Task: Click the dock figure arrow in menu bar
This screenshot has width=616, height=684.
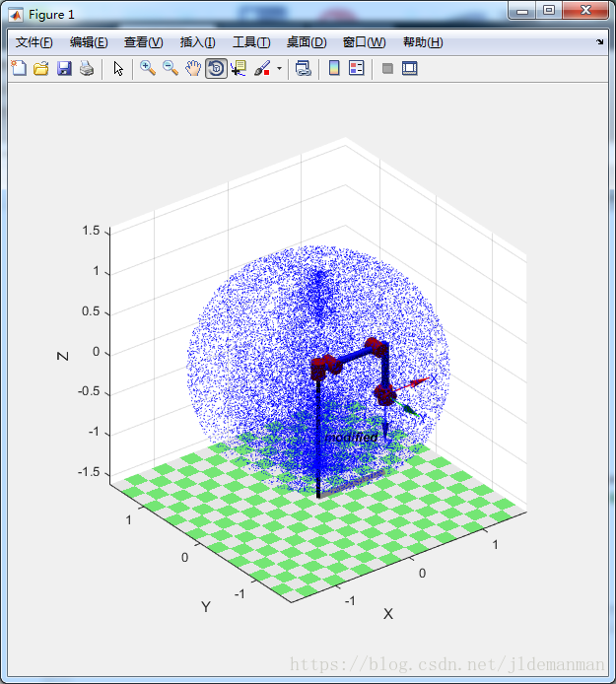Action: [x=600, y=41]
